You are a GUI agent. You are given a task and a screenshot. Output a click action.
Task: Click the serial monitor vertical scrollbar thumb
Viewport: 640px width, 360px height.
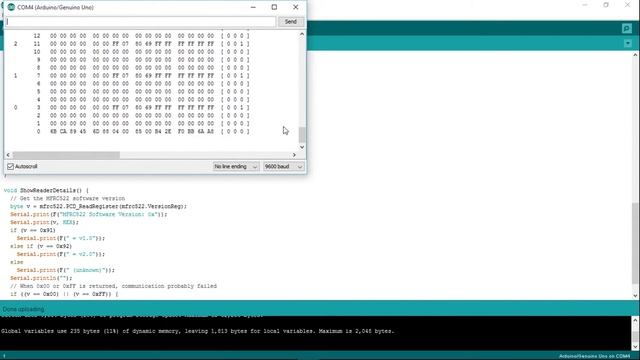click(x=302, y=134)
